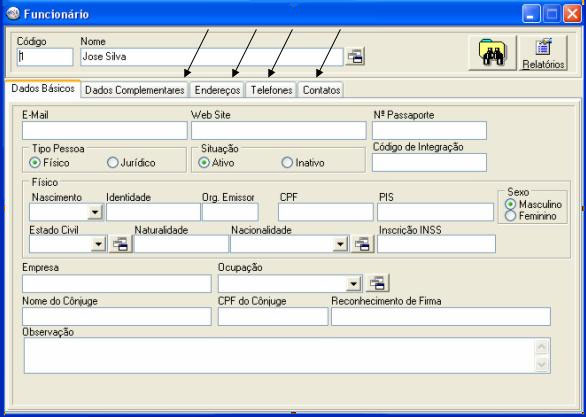Click the Observação scrollbar up arrow

pyautogui.click(x=542, y=347)
